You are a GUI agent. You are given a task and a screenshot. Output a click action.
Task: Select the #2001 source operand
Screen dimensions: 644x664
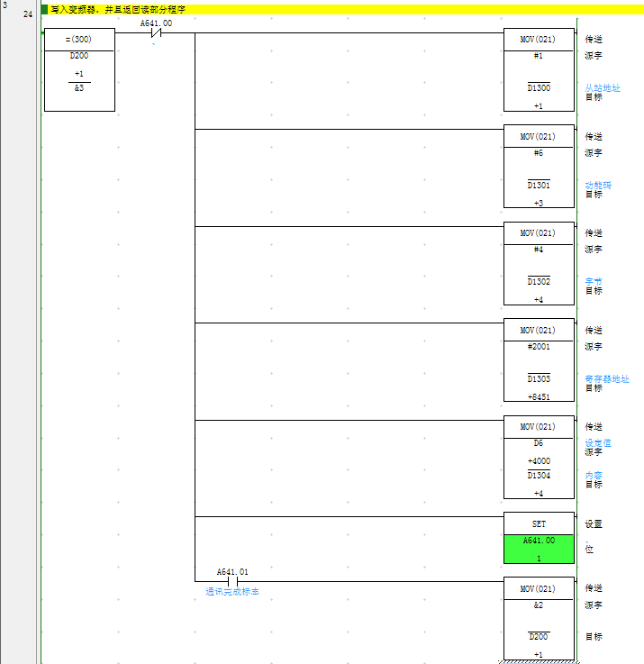[539, 346]
